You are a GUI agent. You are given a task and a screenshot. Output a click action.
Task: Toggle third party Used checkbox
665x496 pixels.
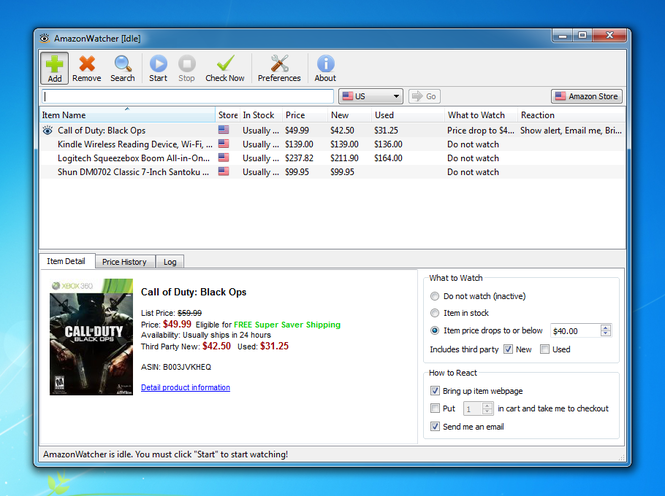pyautogui.click(x=545, y=349)
